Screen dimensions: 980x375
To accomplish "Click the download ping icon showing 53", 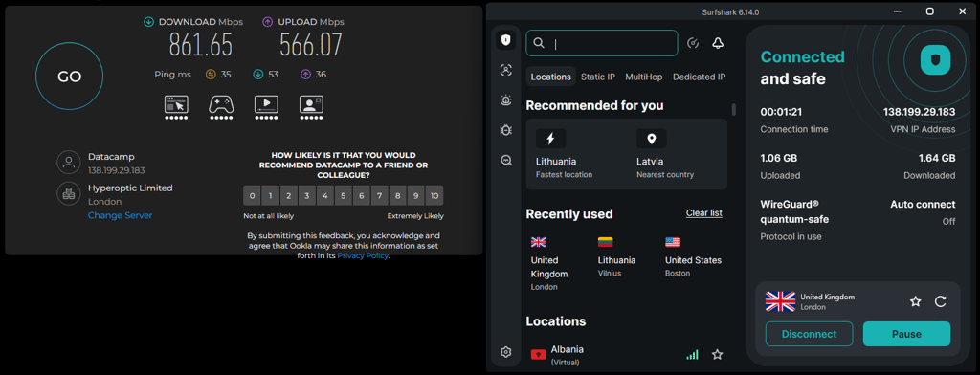I will point(258,75).
